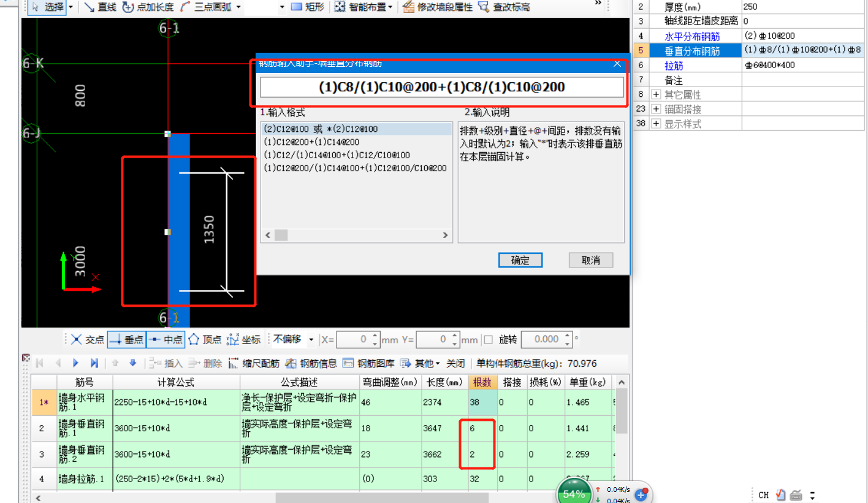Image resolution: width=868 pixels, height=503 pixels.
Task: Click the 智能布置 smart layout tool
Action: (x=364, y=7)
